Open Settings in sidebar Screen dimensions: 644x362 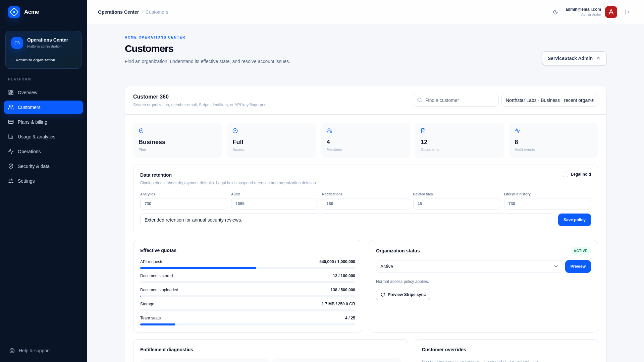tap(43, 181)
